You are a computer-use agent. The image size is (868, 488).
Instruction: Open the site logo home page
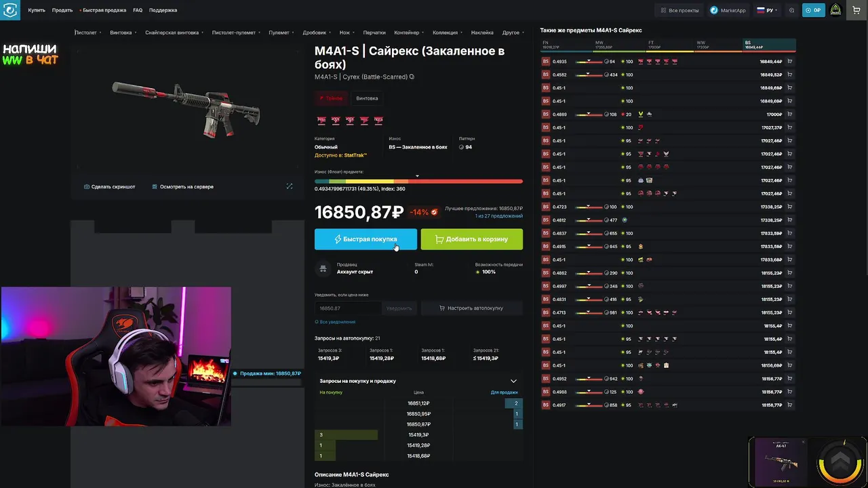click(x=10, y=10)
